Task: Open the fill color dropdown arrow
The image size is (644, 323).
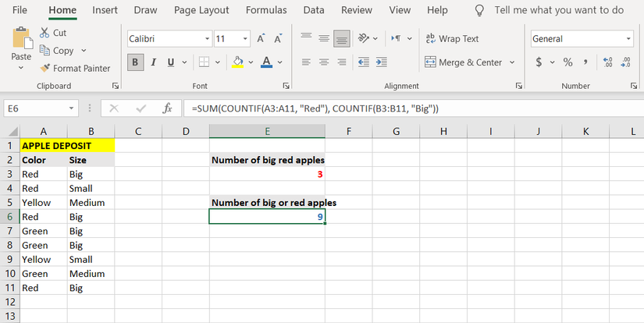Action: pos(251,62)
